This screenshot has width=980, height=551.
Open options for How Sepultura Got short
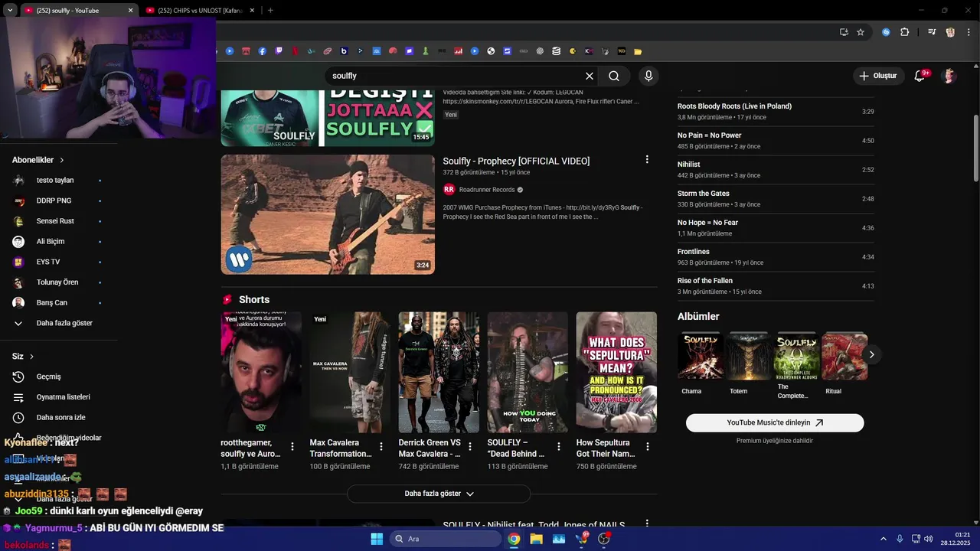click(648, 446)
